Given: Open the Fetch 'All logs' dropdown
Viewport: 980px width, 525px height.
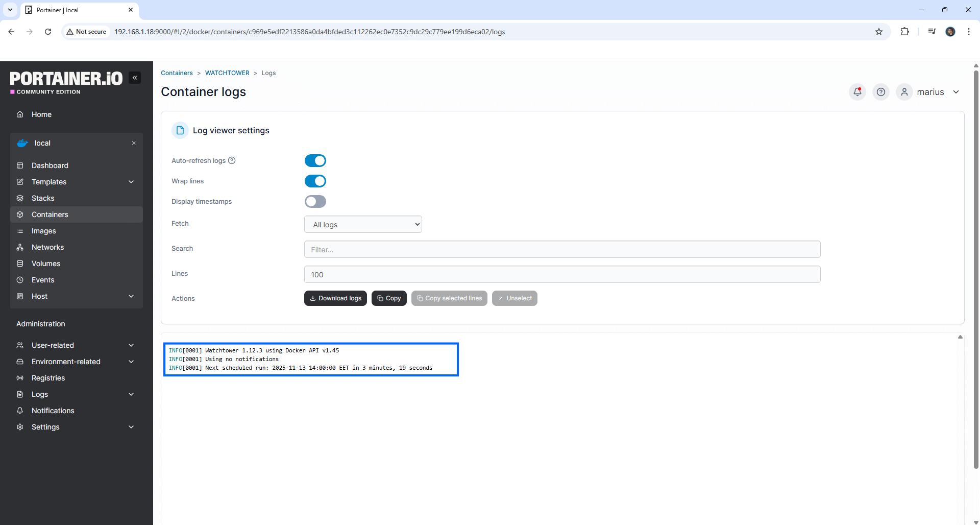Looking at the screenshot, I should pyautogui.click(x=363, y=225).
